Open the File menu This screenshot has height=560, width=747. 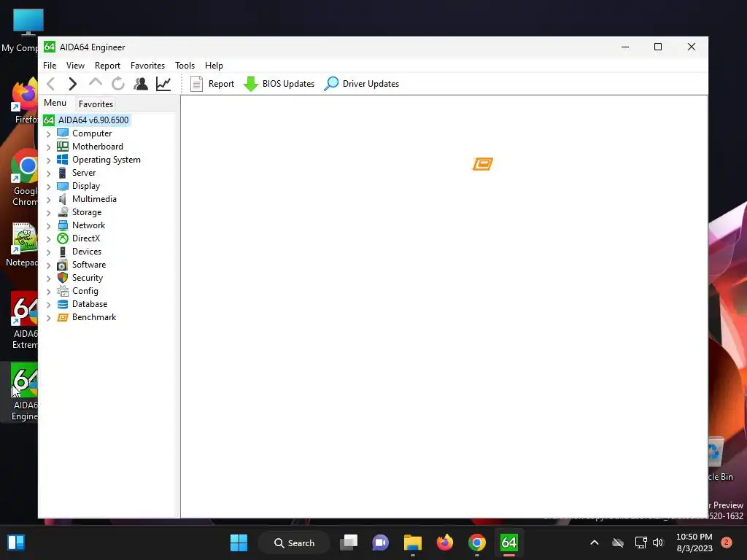pos(50,65)
